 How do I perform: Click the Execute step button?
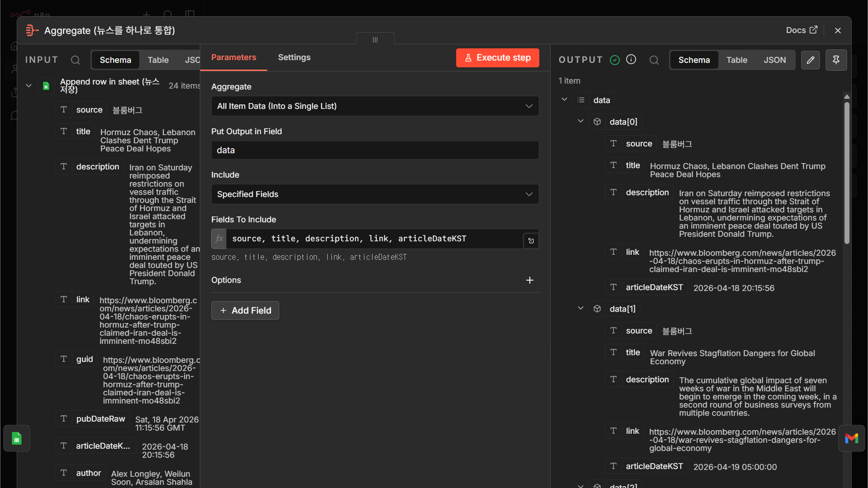coord(497,58)
